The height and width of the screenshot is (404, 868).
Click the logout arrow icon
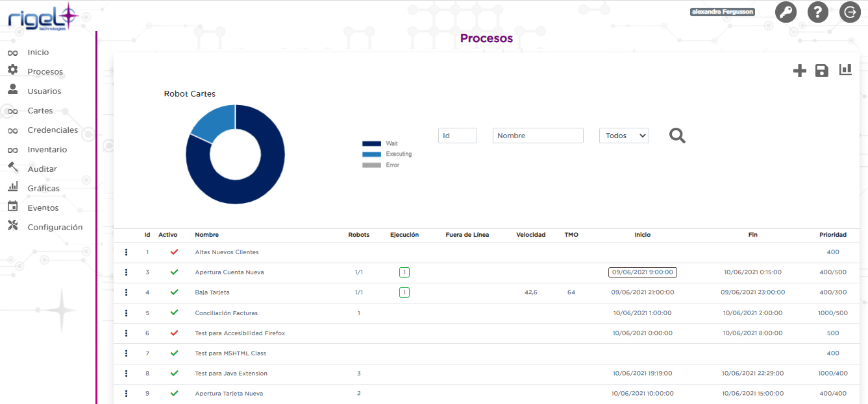tap(849, 12)
